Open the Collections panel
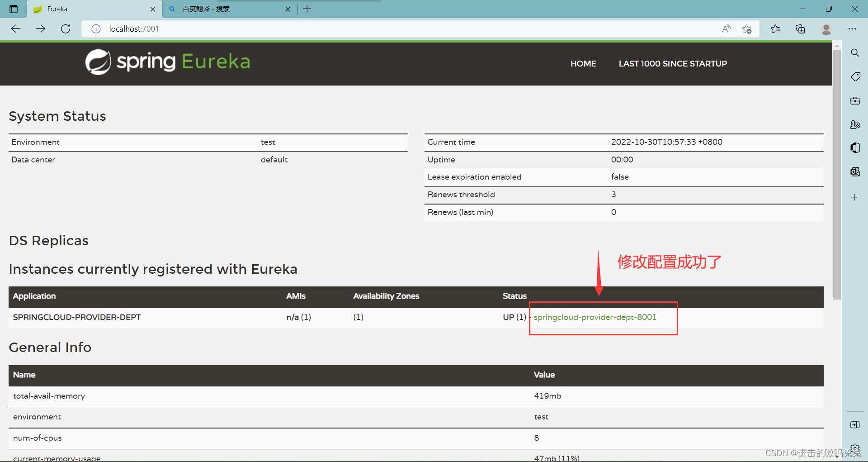This screenshot has height=462, width=868. [800, 29]
